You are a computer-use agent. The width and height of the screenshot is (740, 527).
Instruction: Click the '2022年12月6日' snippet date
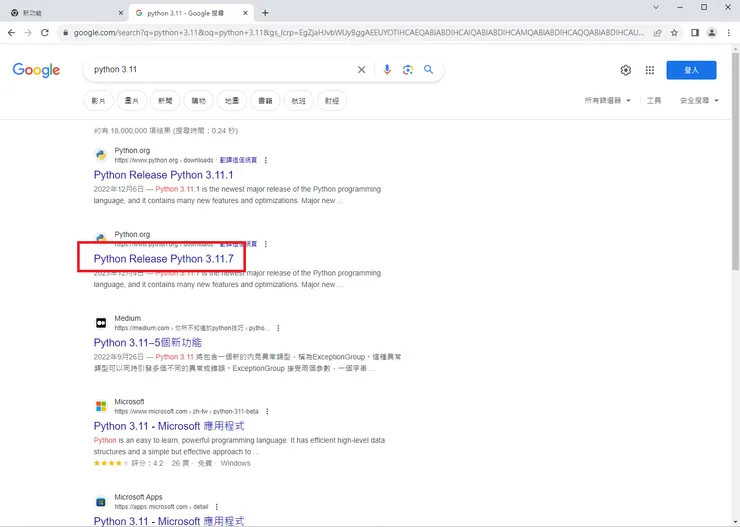coord(118,189)
